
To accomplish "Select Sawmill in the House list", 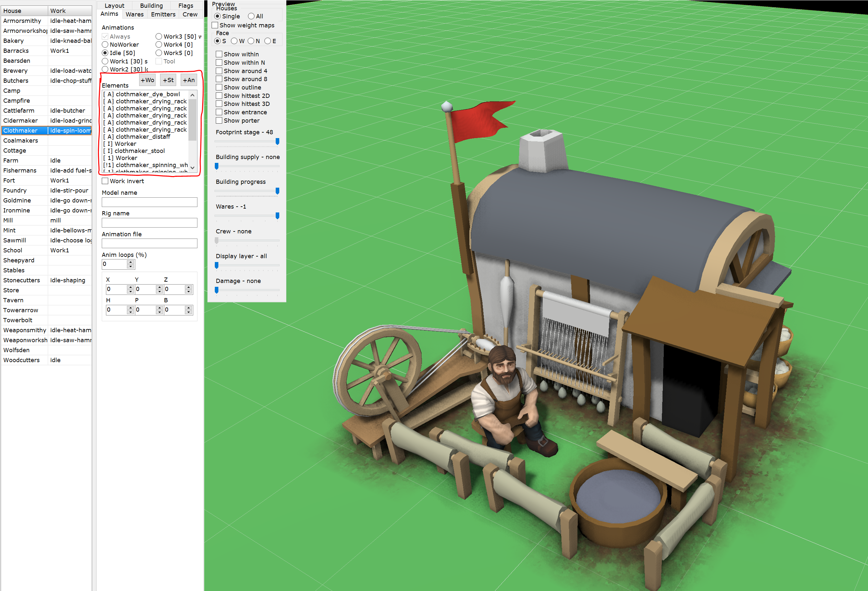I will tap(15, 240).
